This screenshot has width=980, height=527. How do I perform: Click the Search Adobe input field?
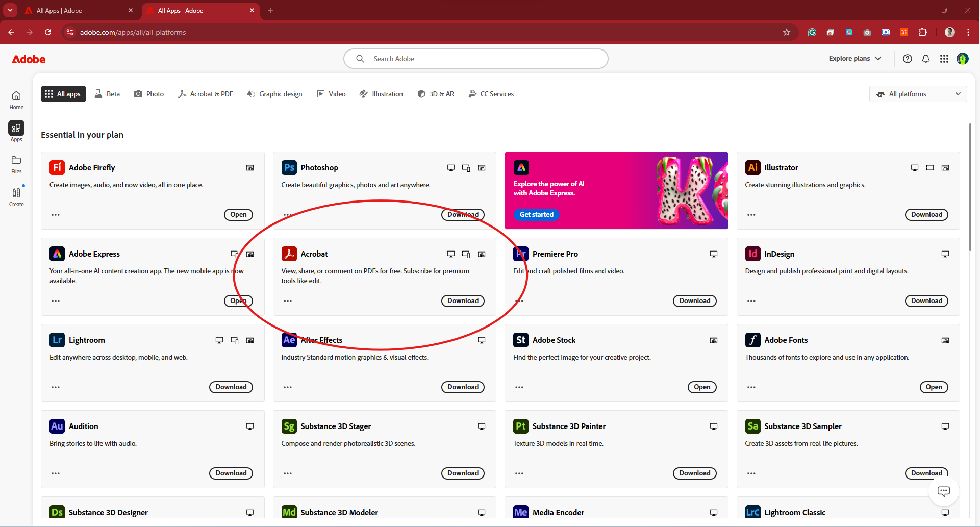(x=475, y=59)
